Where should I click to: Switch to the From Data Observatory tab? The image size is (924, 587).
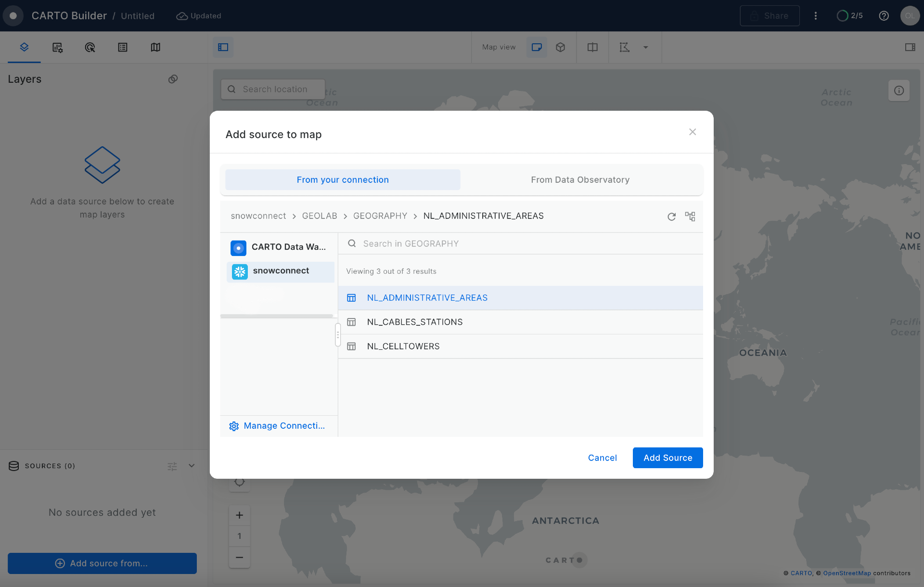pyautogui.click(x=580, y=179)
